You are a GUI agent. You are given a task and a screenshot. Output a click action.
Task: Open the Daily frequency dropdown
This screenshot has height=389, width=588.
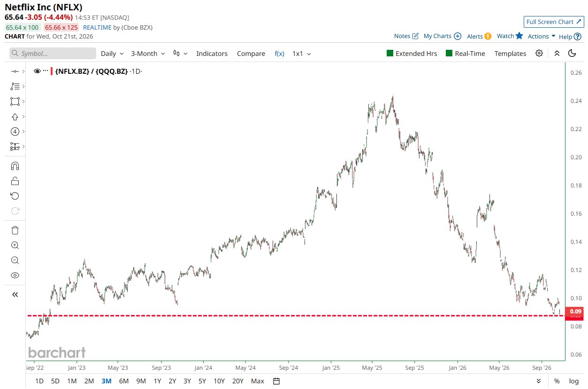(112, 54)
